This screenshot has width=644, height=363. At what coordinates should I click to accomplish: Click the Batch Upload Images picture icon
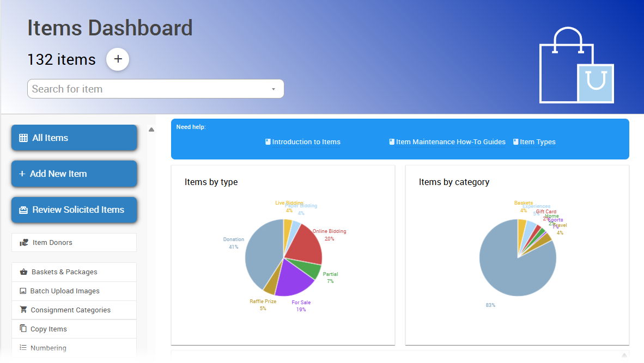point(23,291)
